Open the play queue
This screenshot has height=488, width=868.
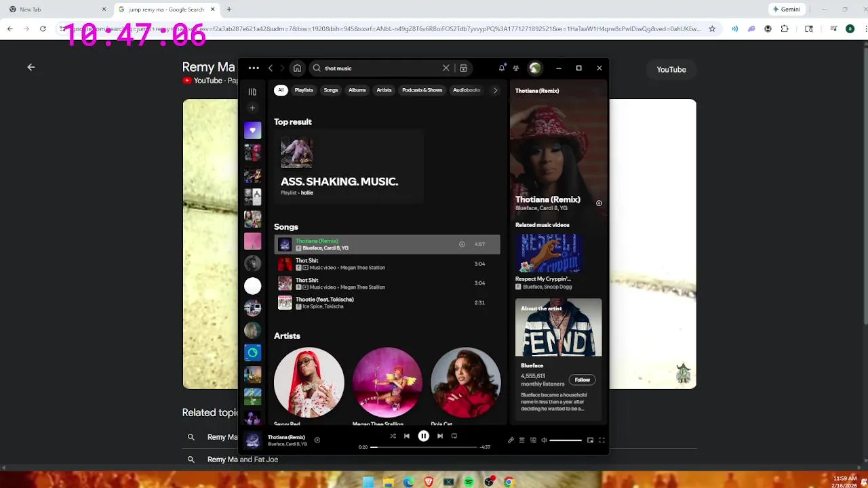pyautogui.click(x=521, y=440)
